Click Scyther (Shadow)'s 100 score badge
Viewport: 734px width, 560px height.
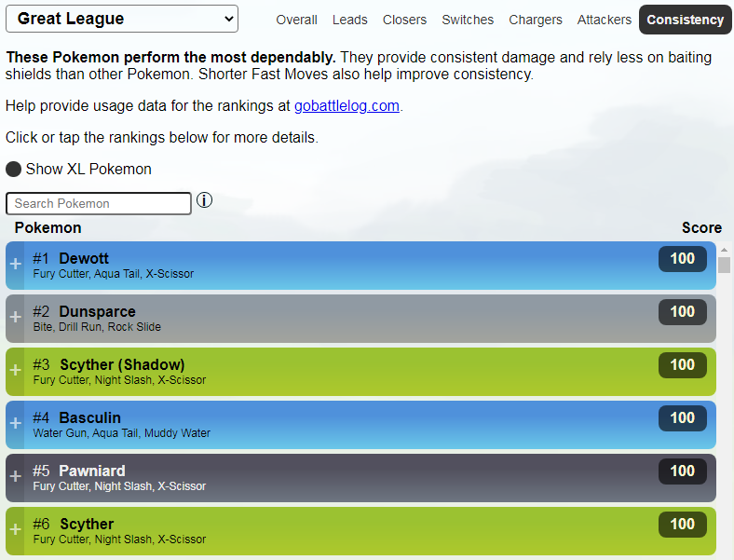pos(683,365)
